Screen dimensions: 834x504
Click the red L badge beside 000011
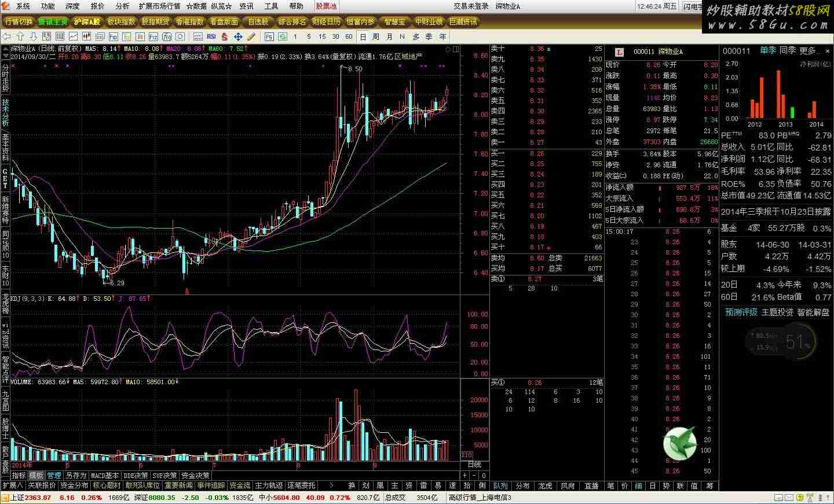619,51
